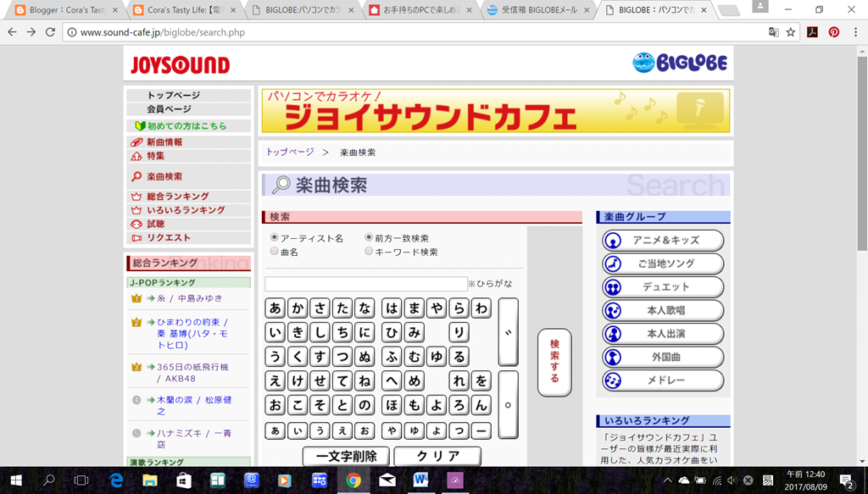Click the 一文字削除 button
This screenshot has height=494, width=868.
click(346, 457)
